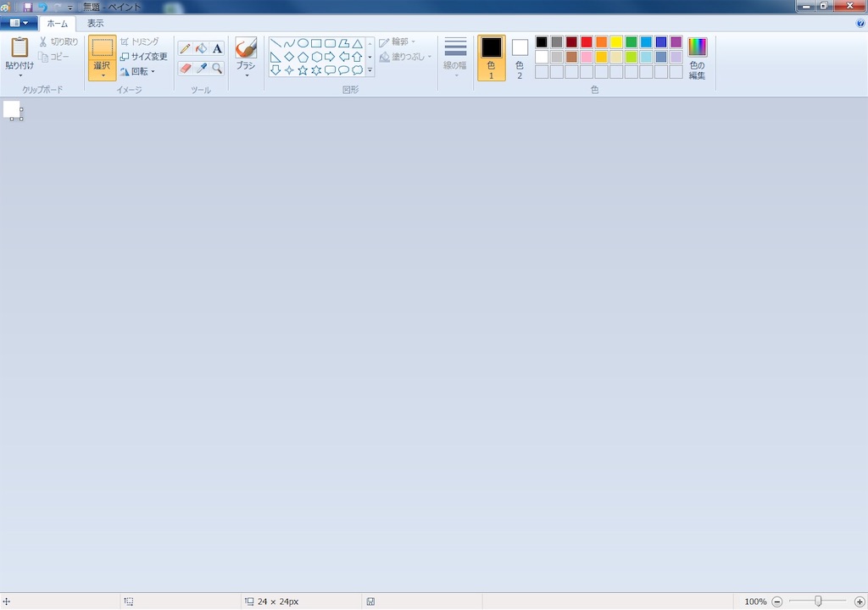Screen dimensions: 868x610
Task: Pick the Color picker eyedropper tool
Action: point(201,68)
